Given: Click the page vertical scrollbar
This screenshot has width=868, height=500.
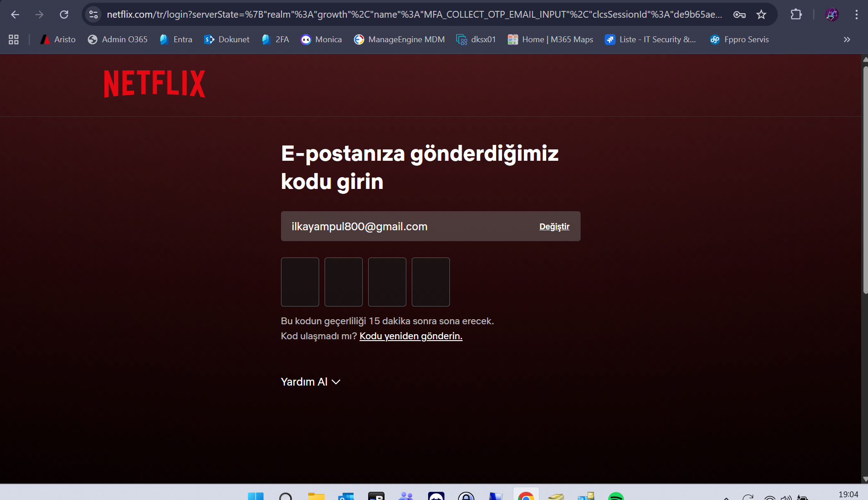Looking at the screenshot, I should pos(865,180).
